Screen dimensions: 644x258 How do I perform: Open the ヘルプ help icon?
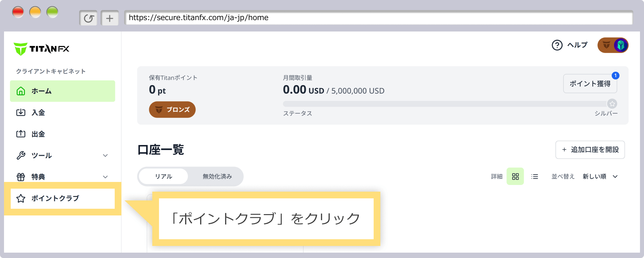point(557,45)
